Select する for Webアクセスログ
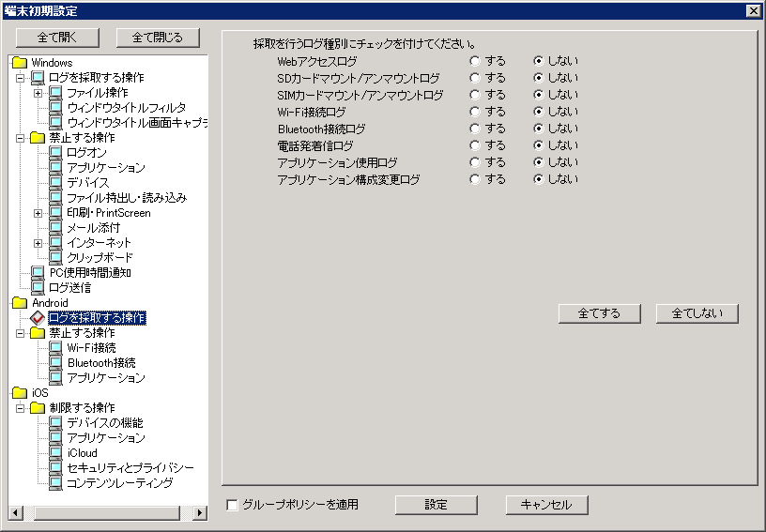Image resolution: width=766 pixels, height=532 pixels. [x=475, y=61]
